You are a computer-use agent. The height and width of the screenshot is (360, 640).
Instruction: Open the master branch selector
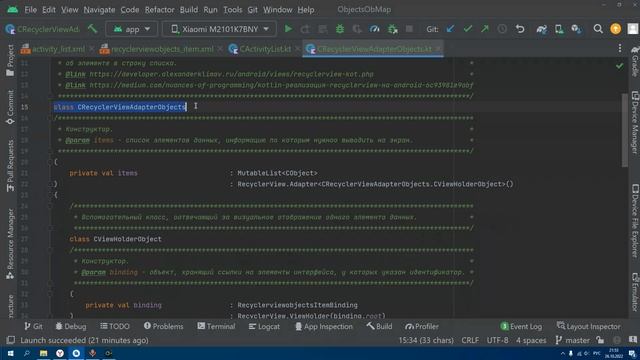[572, 340]
